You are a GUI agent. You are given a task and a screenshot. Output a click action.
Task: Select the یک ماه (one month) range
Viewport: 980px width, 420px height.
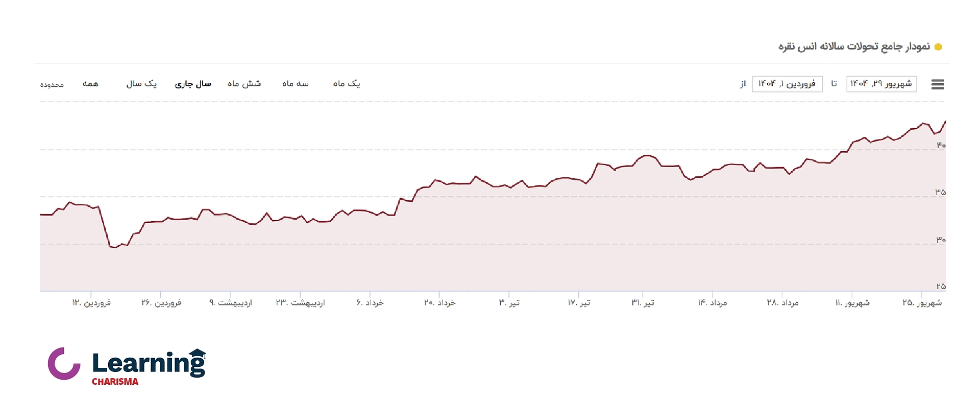click(x=347, y=84)
